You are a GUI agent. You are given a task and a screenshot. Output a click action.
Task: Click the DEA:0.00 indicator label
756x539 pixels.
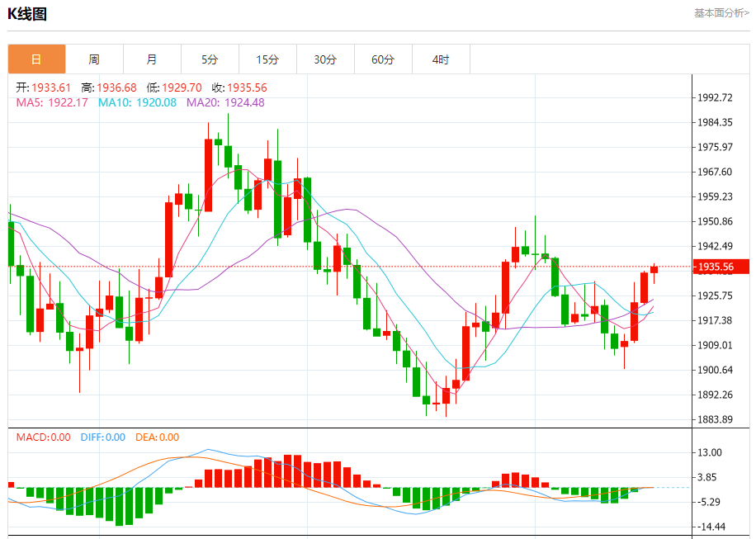[x=157, y=437]
